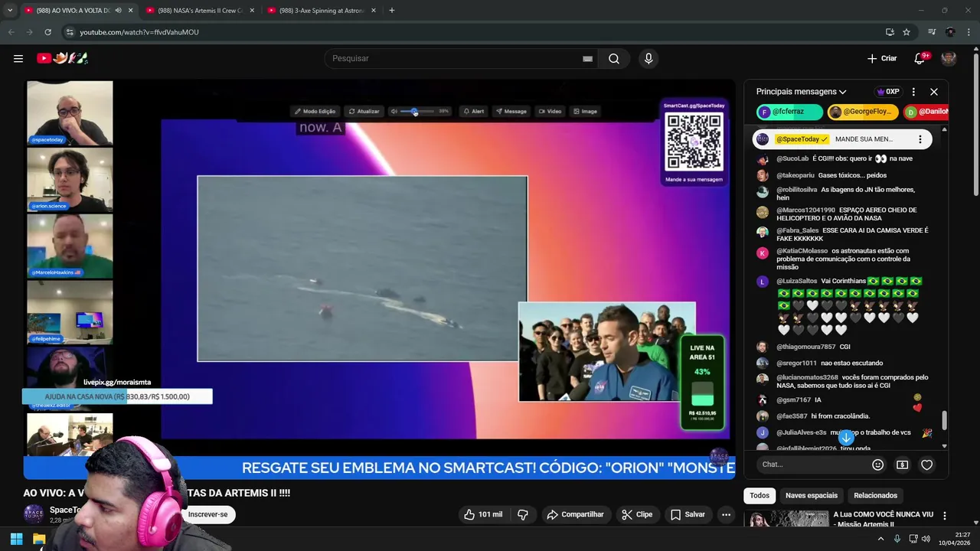The width and height of the screenshot is (980, 551).
Task: Open Windows Start menu
Action: (16, 539)
